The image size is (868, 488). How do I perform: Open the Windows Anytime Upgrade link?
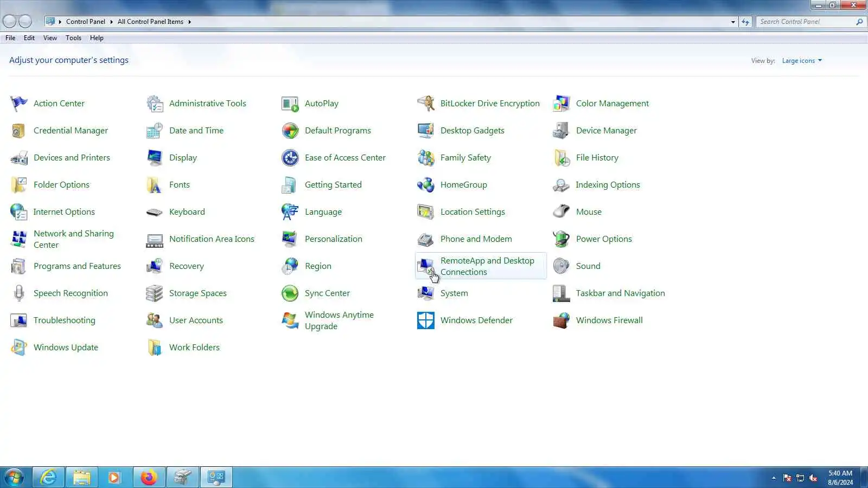tap(339, 320)
